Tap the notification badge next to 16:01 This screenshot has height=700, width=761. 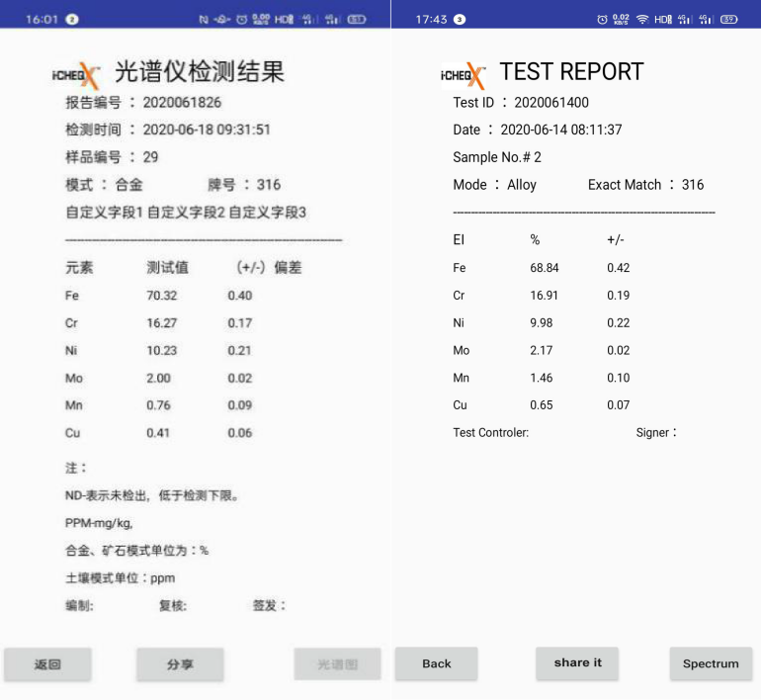pos(73,19)
